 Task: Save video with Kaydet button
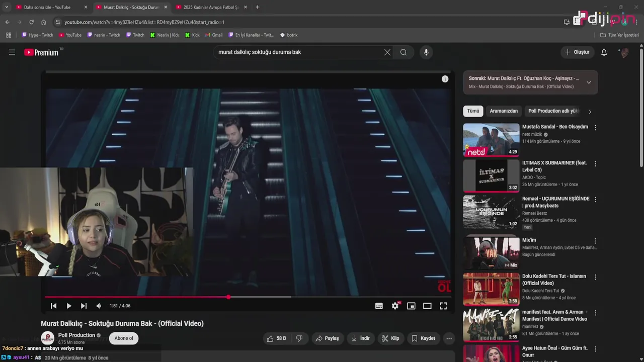click(x=423, y=338)
